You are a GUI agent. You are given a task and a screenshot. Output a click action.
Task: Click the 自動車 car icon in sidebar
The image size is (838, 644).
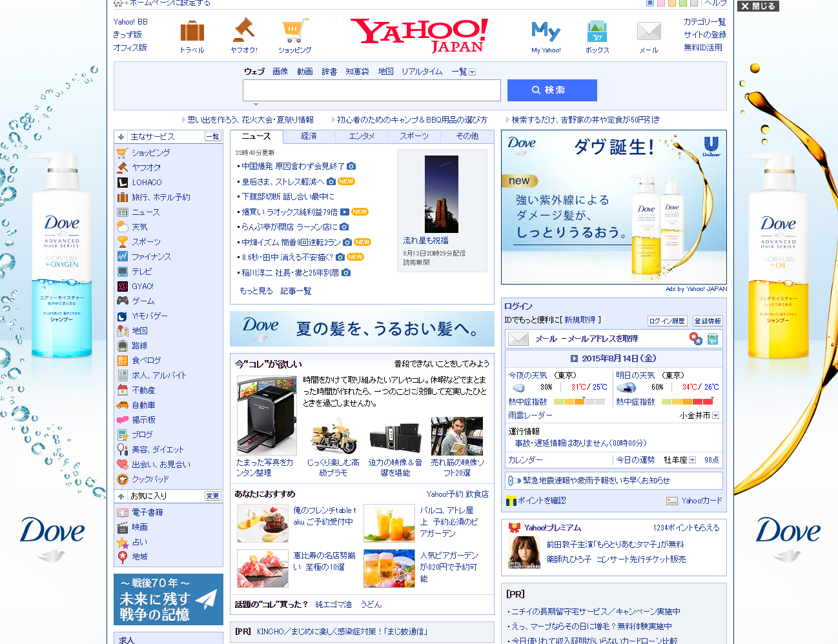point(122,405)
